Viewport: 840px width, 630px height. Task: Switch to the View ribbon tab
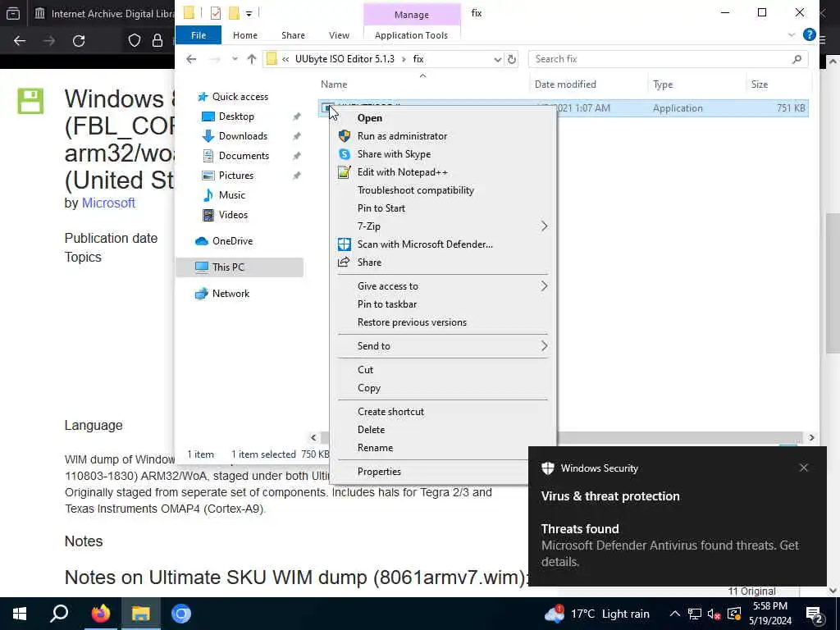339,35
